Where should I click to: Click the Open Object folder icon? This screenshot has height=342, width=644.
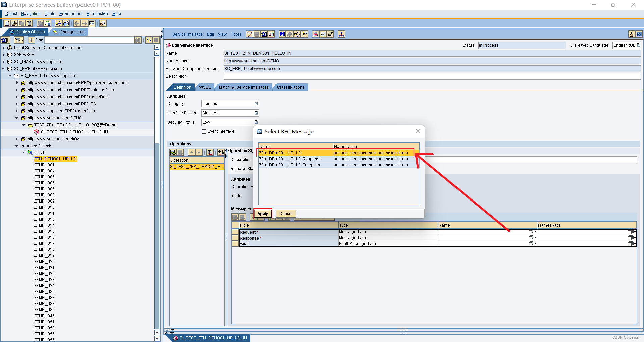pos(14,23)
